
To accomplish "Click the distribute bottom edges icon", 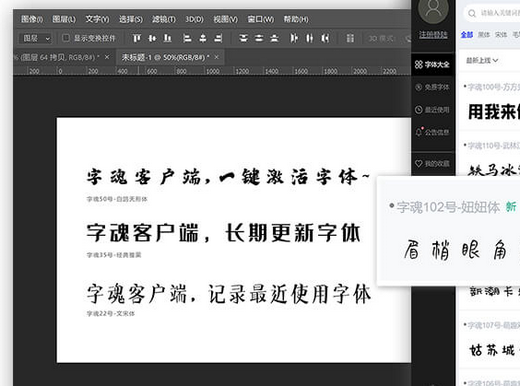I will [274, 38].
